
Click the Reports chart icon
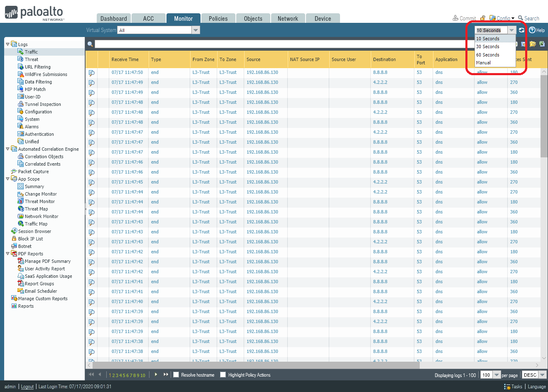point(14,306)
